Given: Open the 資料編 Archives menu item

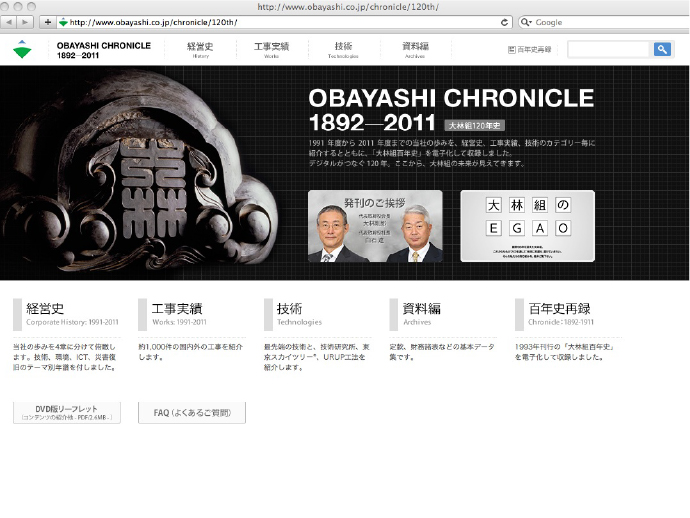Looking at the screenshot, I should pyautogui.click(x=415, y=49).
